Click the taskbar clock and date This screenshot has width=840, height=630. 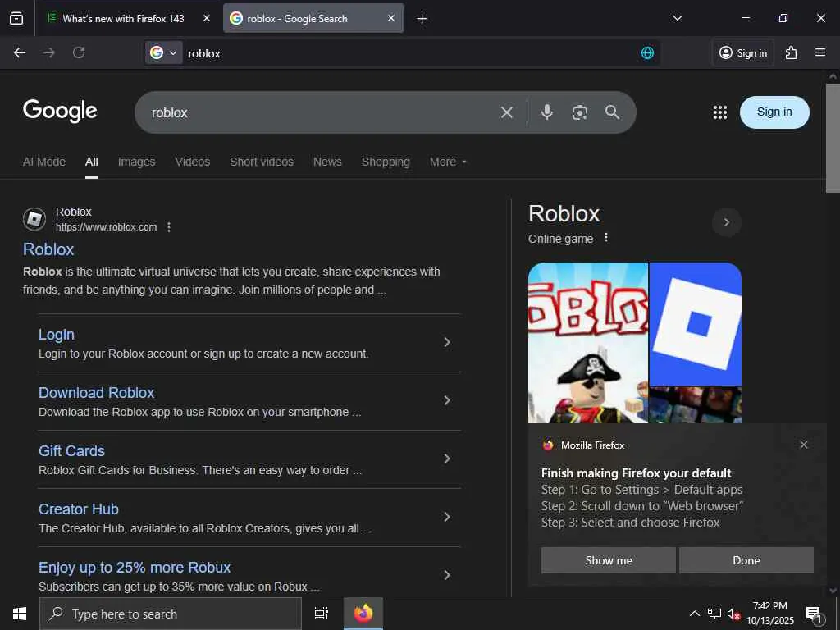point(770,614)
